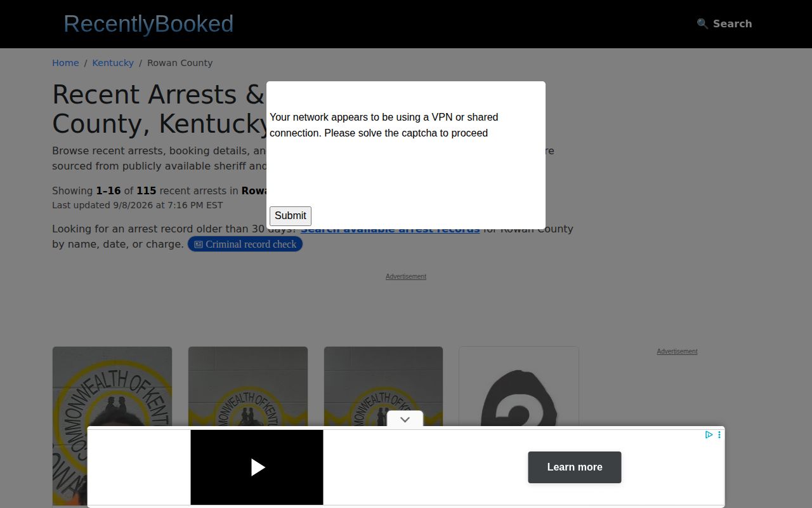This screenshot has height=508, width=812.
Task: Select the 'Rowan County' breadcrumb text
Action: 180,63
